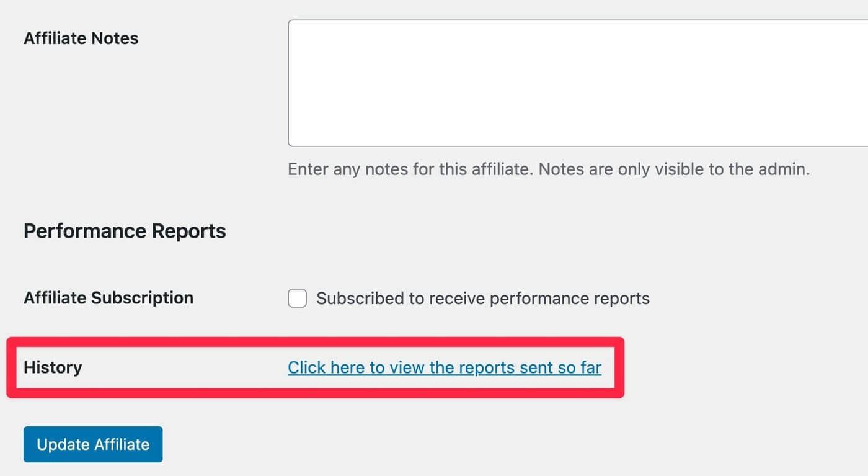View sent reports history via the blue link
The image size is (868, 476).
click(445, 367)
